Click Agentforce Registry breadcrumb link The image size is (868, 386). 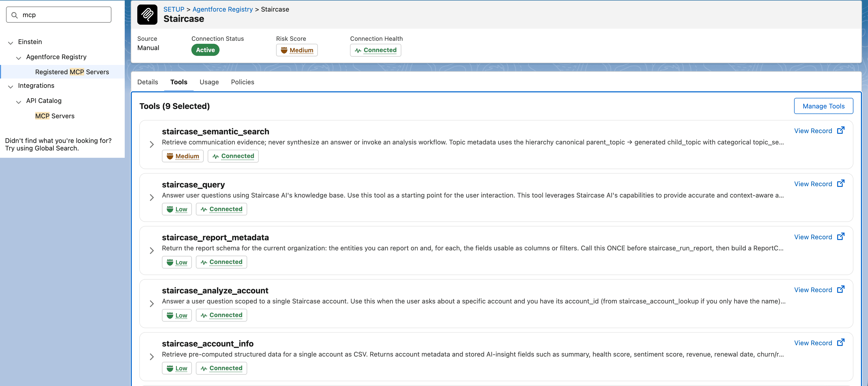click(x=222, y=9)
